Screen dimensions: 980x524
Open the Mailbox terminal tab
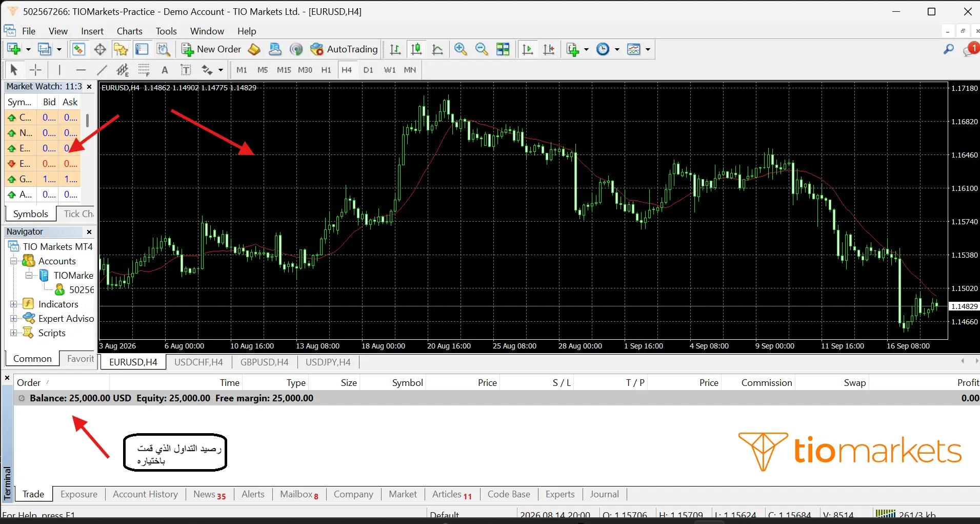click(x=299, y=494)
